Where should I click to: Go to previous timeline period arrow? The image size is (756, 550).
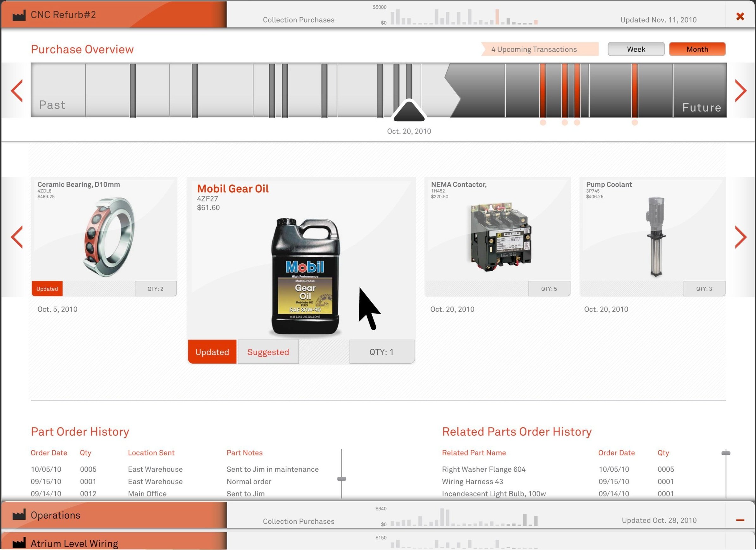point(17,91)
